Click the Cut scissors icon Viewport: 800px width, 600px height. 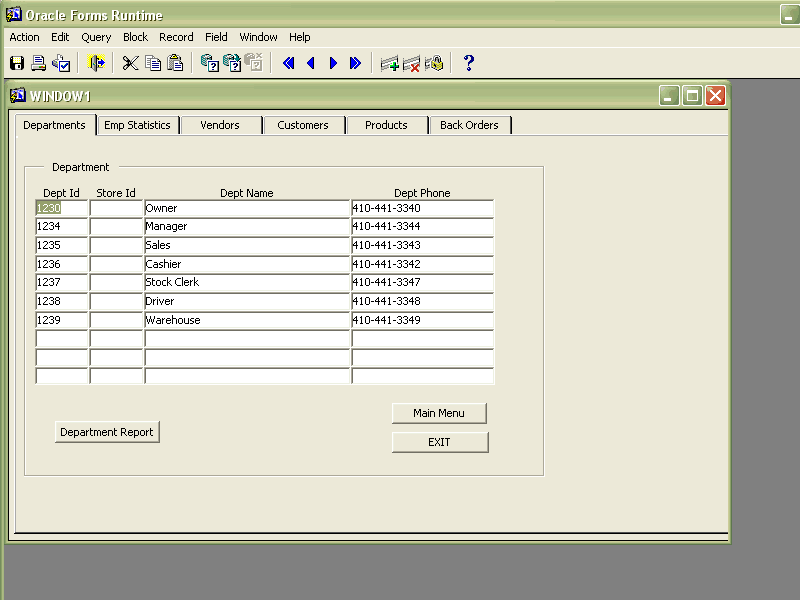coord(130,63)
